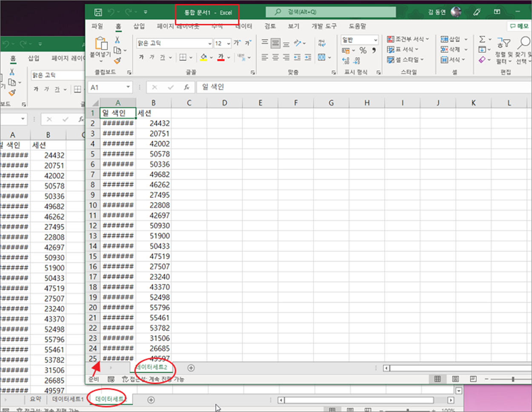Apply percent style format
Viewport: 532px width, 412px height.
click(x=363, y=50)
